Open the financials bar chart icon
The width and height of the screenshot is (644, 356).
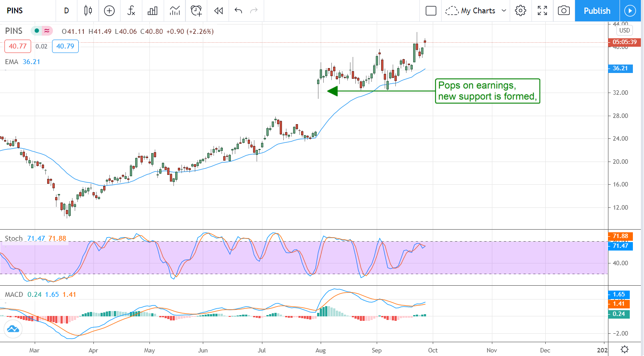[x=153, y=11]
